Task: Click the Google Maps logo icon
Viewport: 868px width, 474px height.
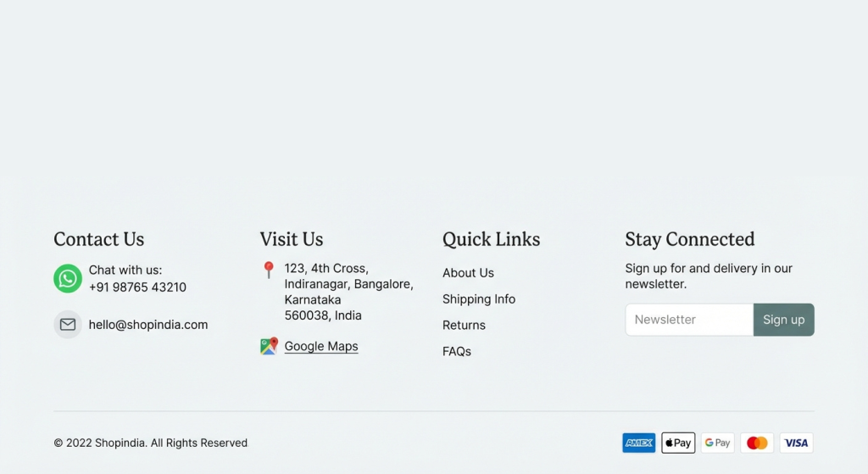Action: click(x=269, y=346)
